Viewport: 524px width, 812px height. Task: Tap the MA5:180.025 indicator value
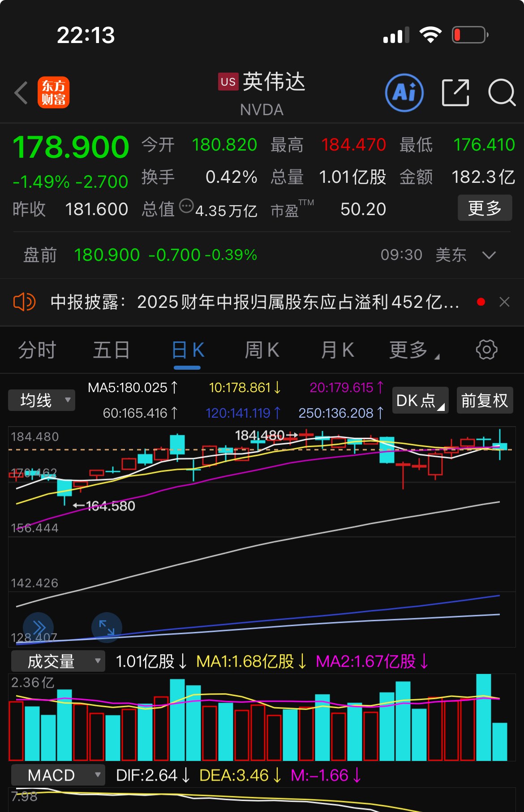coord(133,387)
